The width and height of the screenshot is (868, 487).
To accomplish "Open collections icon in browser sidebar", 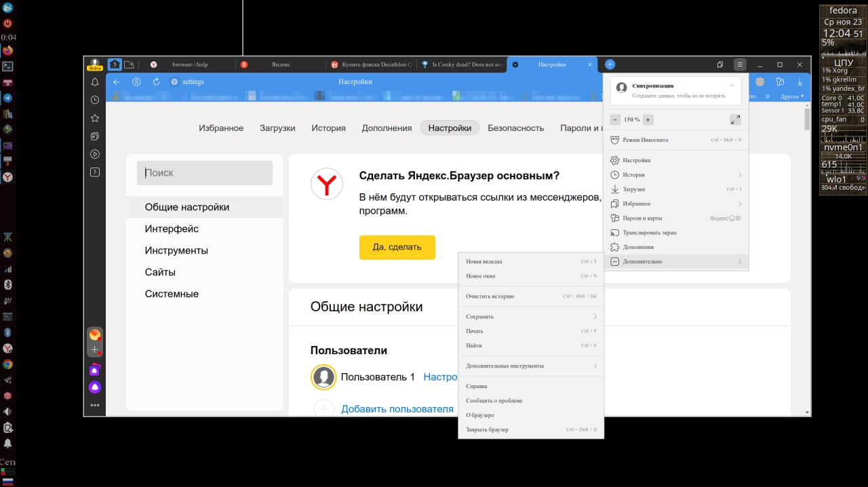I will click(95, 136).
